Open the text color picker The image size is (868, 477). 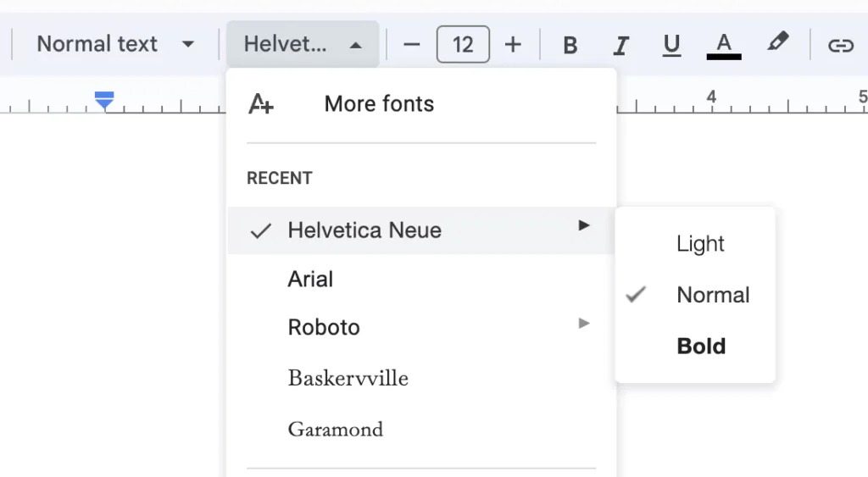click(724, 45)
